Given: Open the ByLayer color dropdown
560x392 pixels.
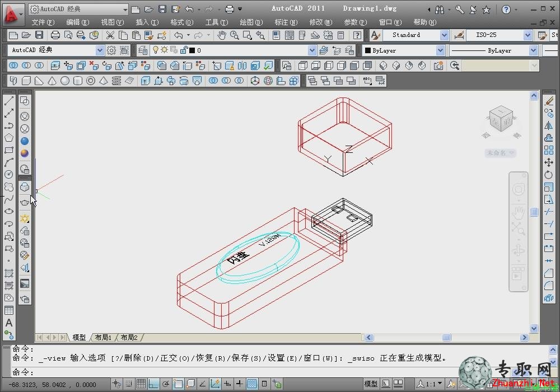Looking at the screenshot, I should [440, 50].
